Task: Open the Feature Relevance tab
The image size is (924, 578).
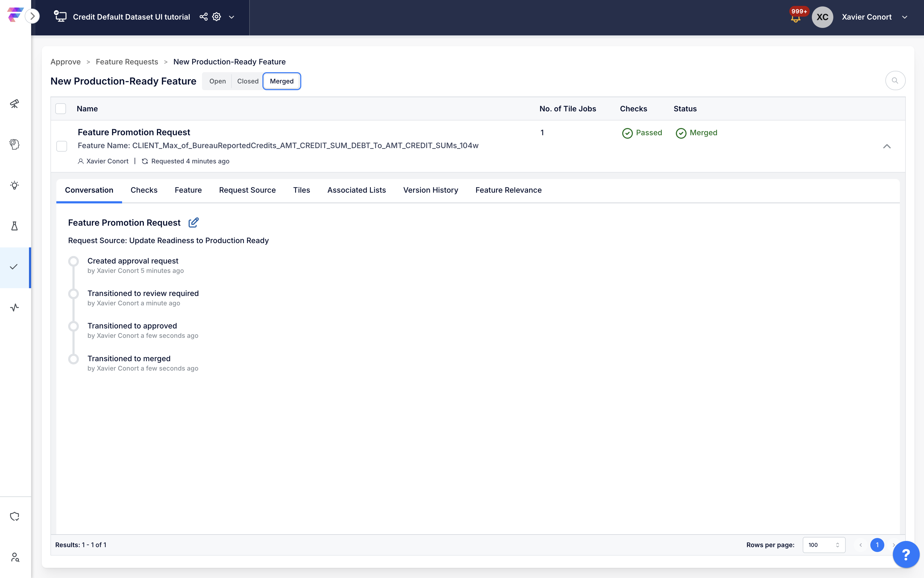Action: tap(508, 190)
